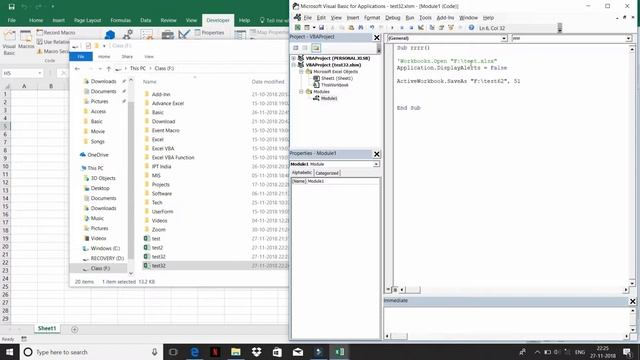This screenshot has width=640, height=360.
Task: Open View tab in File Explorer
Action: (149, 56)
